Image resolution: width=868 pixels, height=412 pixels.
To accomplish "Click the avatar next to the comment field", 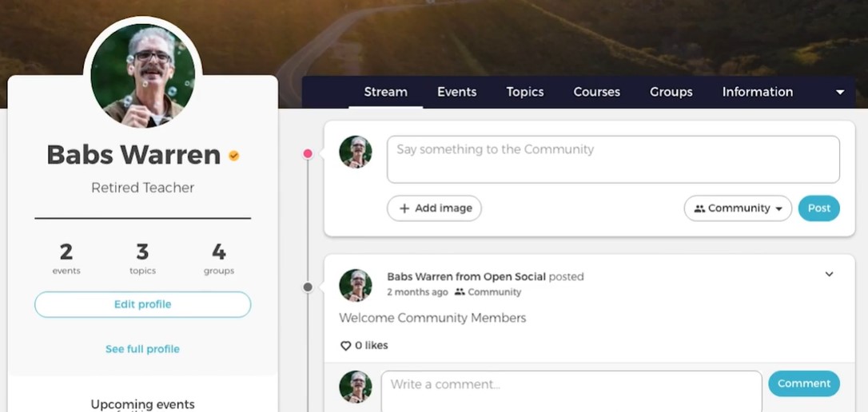I will (x=356, y=386).
